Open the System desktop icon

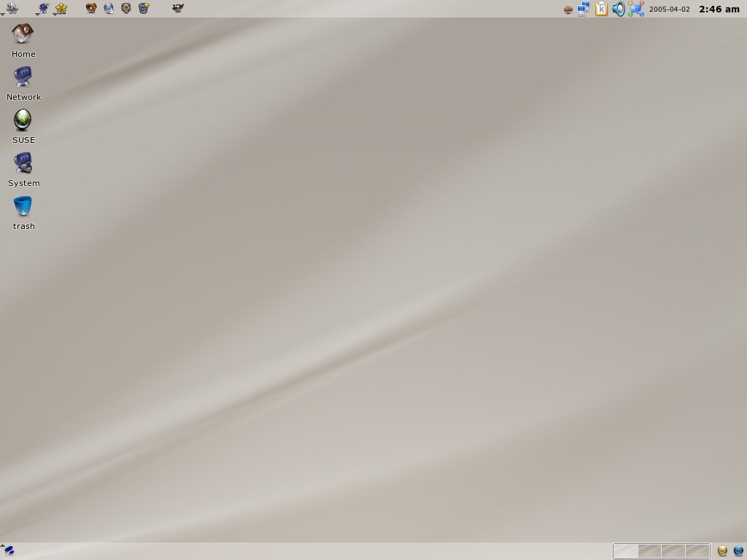click(23, 169)
